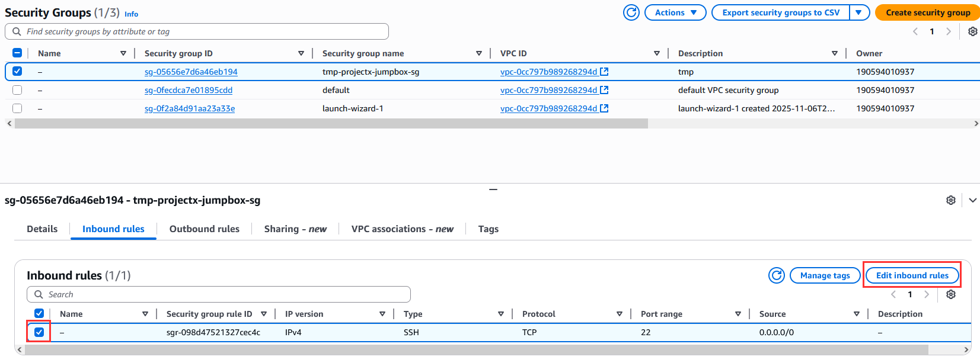Open external link icon for tmp-projectx-jumpbox-sg VPC
Image resolution: width=980 pixels, height=363 pixels.
click(x=604, y=72)
